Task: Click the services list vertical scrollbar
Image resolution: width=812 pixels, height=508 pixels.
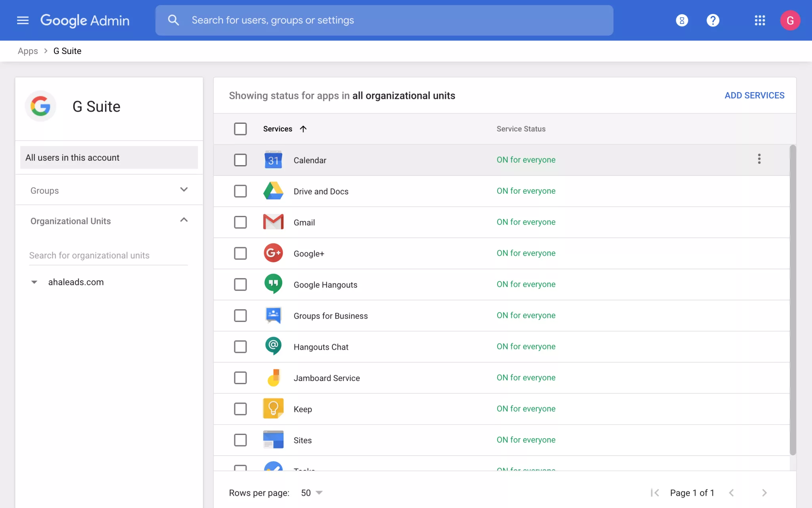Action: [x=793, y=300]
